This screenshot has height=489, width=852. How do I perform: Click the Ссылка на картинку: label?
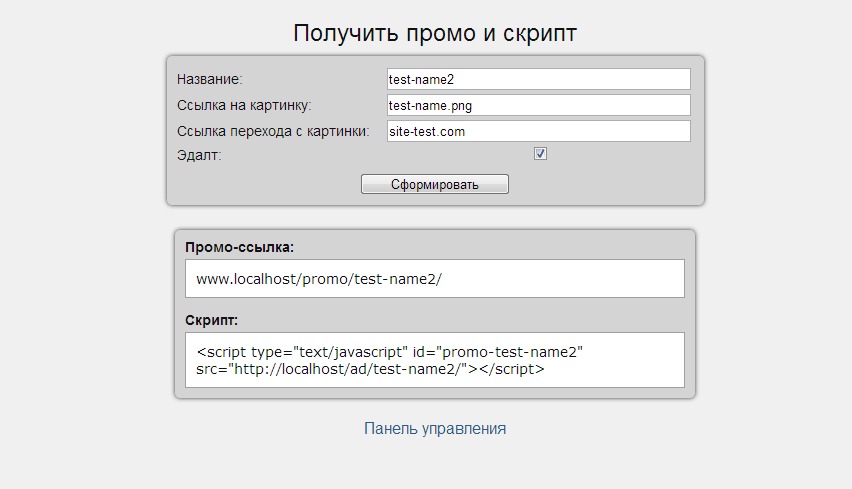[x=245, y=105]
